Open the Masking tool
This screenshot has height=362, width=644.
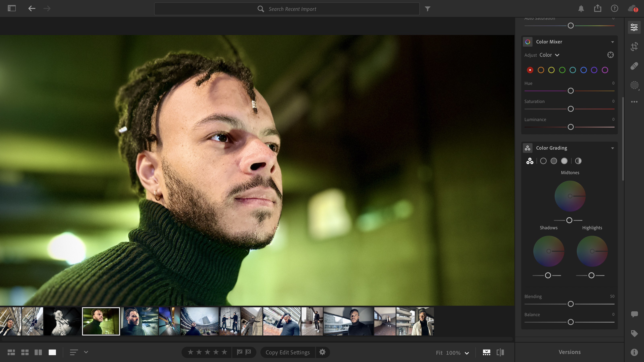pyautogui.click(x=634, y=85)
